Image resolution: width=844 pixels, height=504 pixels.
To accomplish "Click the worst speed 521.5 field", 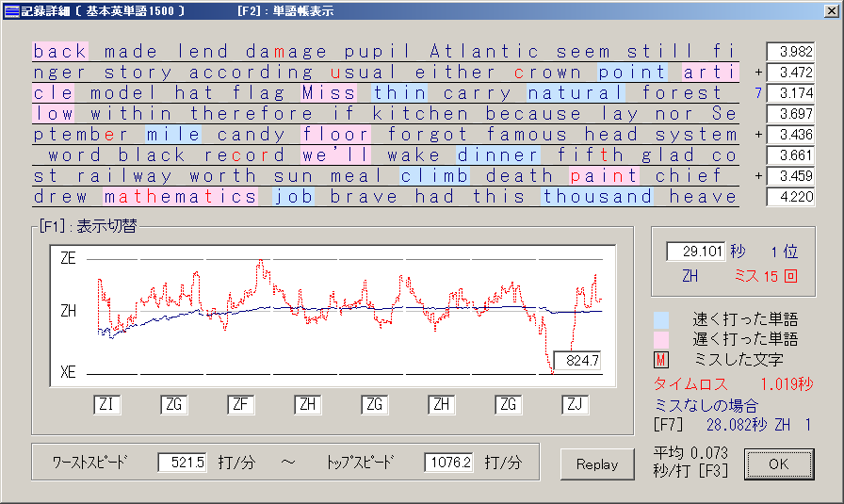I will click(x=182, y=462).
